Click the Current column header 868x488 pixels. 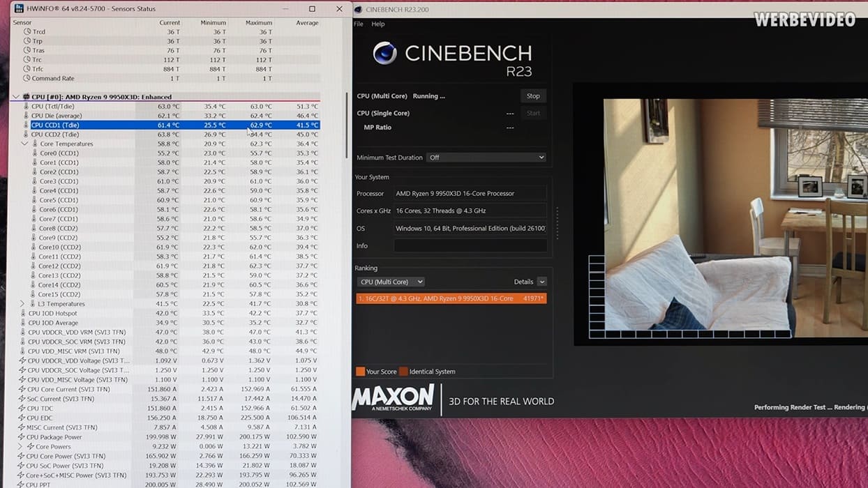tap(169, 23)
